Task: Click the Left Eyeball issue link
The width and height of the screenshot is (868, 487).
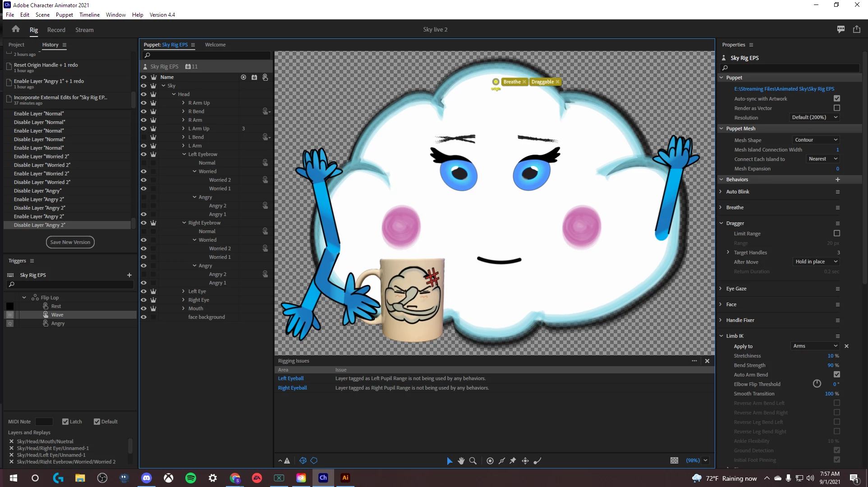Action: click(x=291, y=378)
